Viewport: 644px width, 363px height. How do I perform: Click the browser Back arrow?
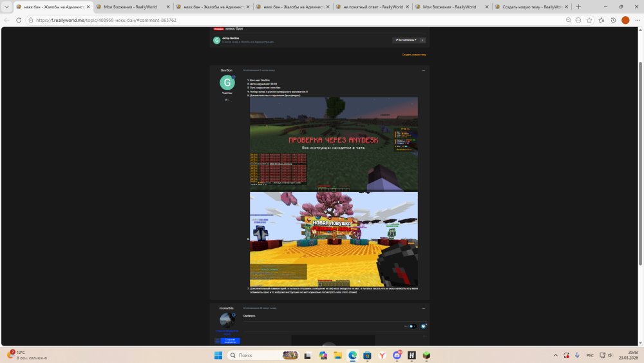pyautogui.click(x=6, y=20)
